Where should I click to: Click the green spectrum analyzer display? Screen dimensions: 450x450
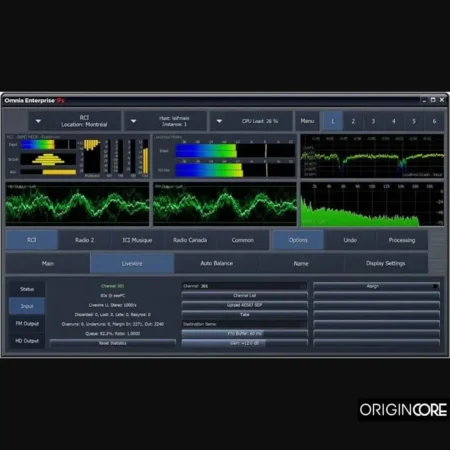[x=372, y=204]
